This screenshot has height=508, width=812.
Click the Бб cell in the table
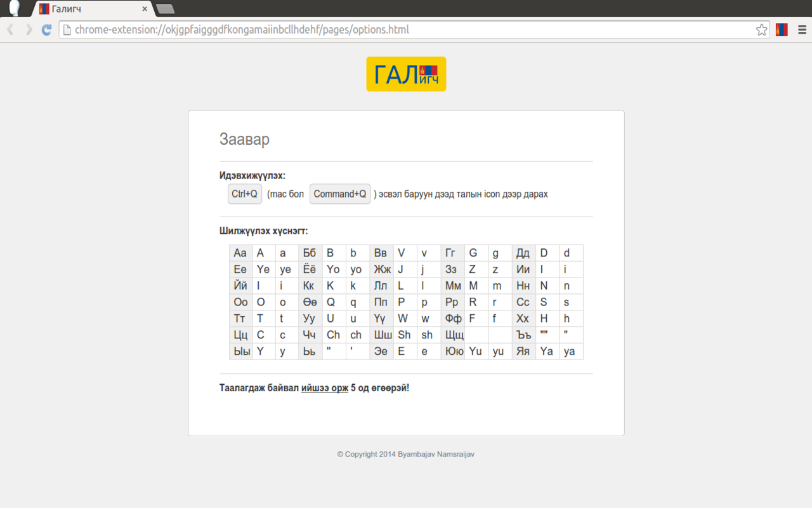(310, 253)
